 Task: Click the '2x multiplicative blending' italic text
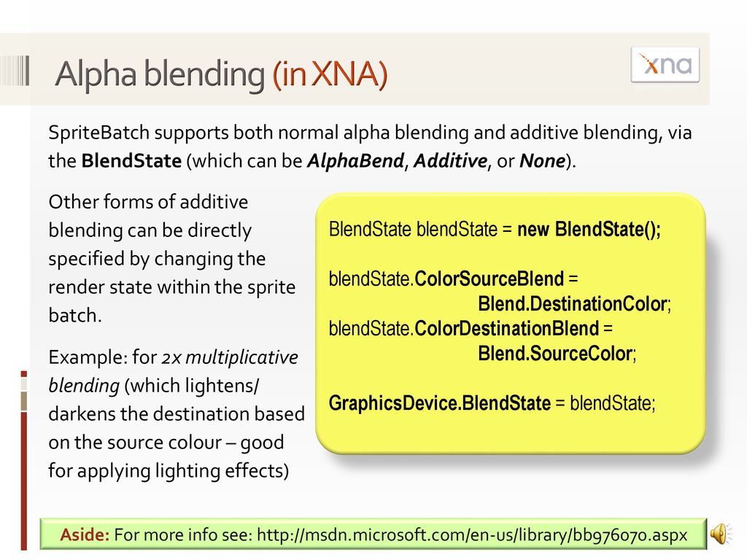pyautogui.click(x=174, y=371)
